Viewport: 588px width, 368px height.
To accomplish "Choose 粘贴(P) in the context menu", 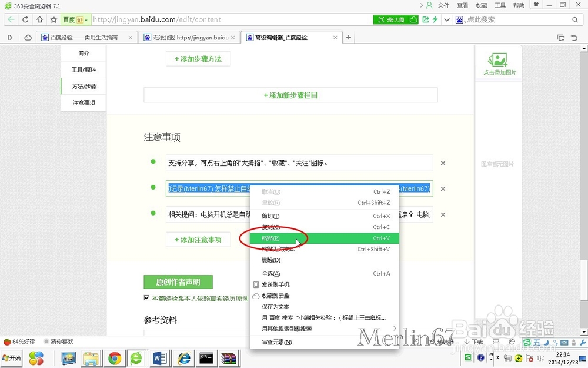I will pyautogui.click(x=325, y=238).
